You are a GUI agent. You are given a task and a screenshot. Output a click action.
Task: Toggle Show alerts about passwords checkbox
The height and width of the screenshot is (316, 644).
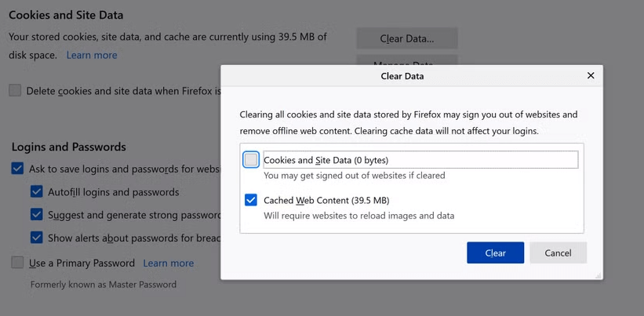click(x=36, y=237)
